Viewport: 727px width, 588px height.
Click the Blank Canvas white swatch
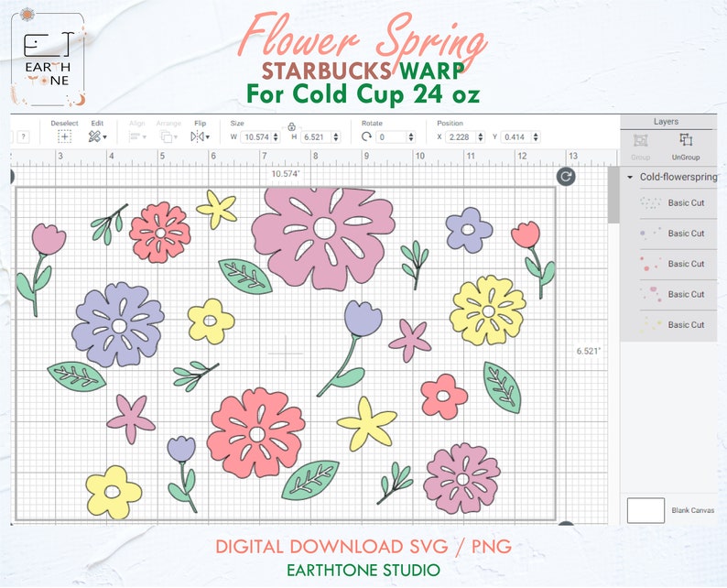coord(646,510)
